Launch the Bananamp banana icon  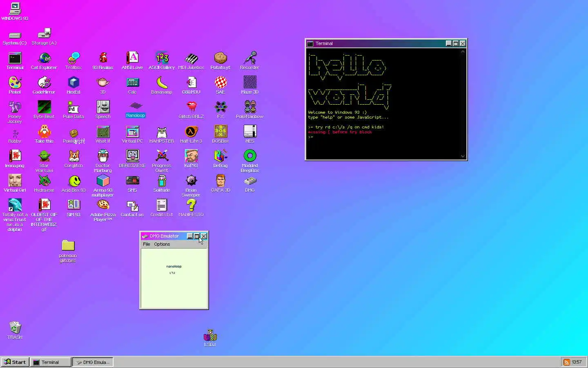162,85
